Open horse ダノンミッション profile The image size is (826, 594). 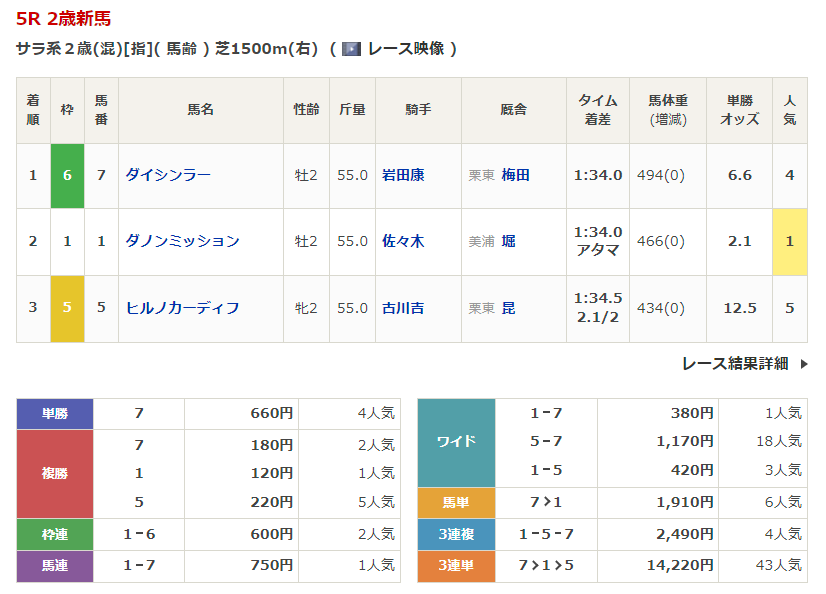click(x=182, y=241)
